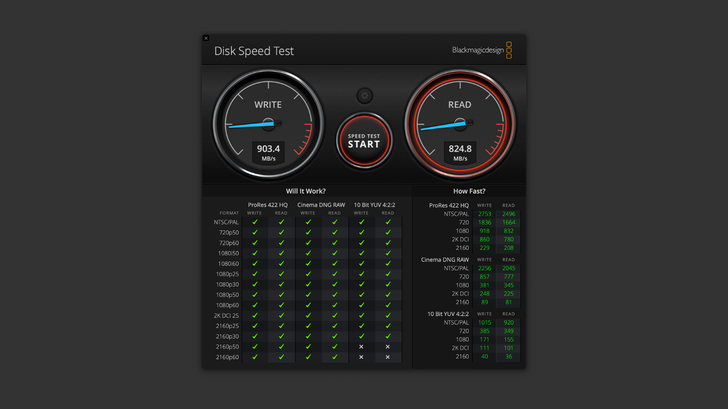Select the 903.4 MB/s write readout
Image resolution: width=728 pixels, height=409 pixels.
tap(268, 149)
